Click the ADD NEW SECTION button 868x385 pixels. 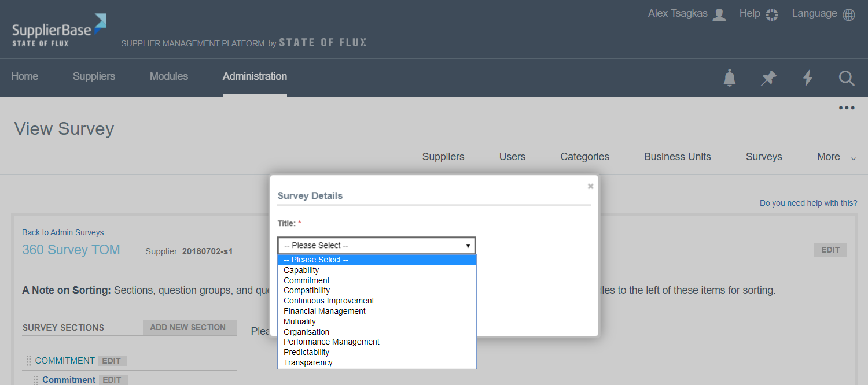188,327
